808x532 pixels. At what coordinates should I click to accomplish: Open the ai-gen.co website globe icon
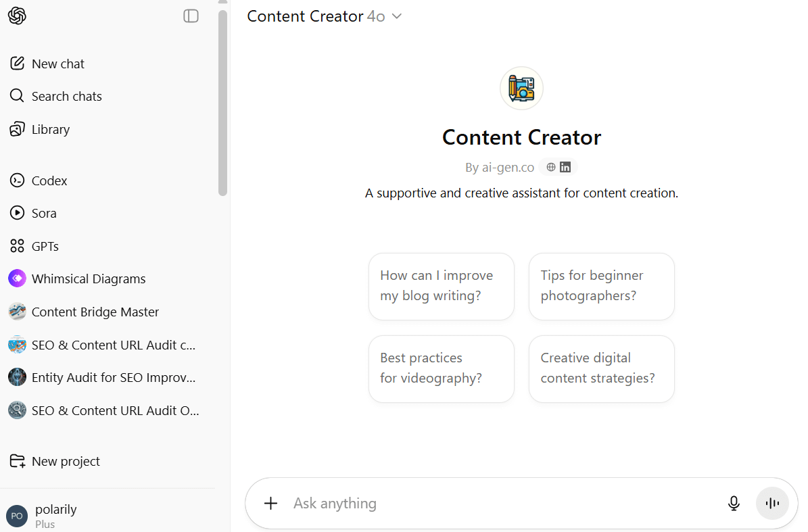[551, 167]
